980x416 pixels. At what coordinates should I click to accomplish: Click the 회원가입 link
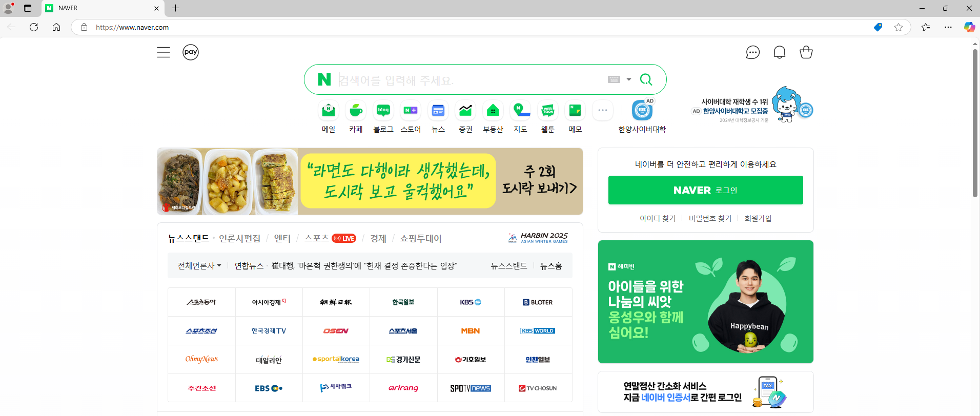click(x=758, y=218)
